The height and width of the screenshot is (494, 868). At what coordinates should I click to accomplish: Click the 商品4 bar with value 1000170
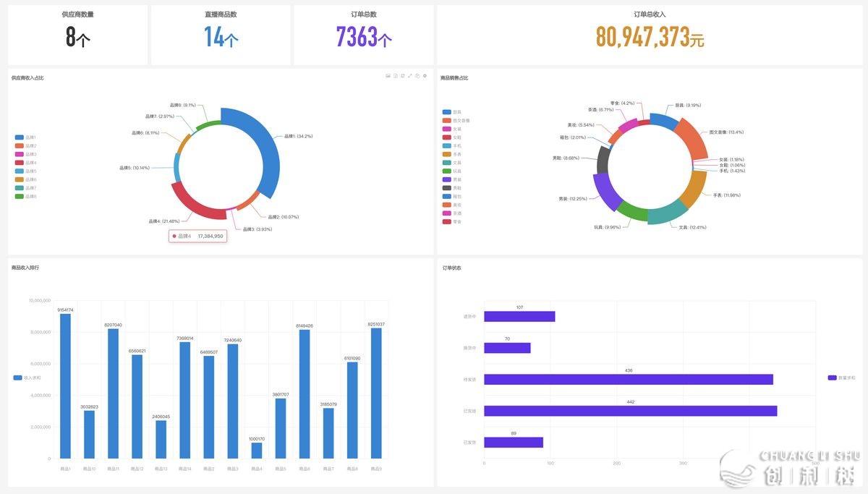click(x=257, y=450)
